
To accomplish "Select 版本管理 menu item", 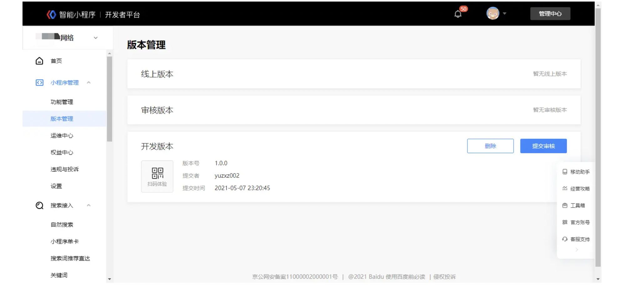I will pyautogui.click(x=62, y=119).
